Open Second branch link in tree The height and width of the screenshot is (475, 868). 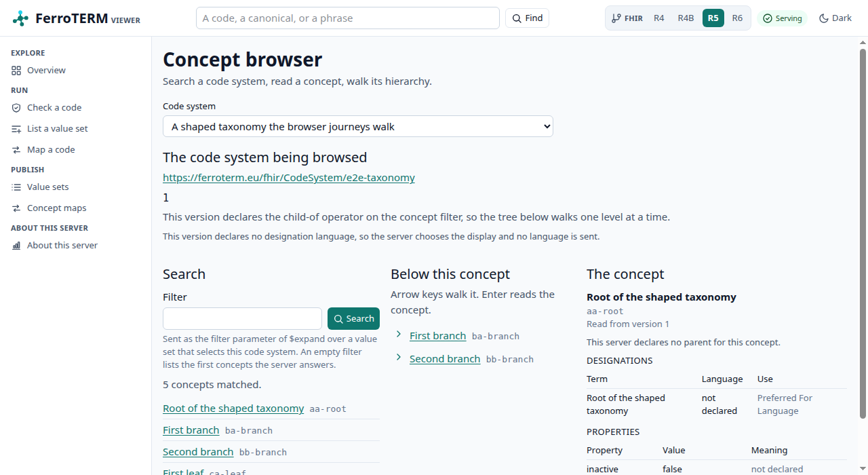pyautogui.click(x=445, y=359)
